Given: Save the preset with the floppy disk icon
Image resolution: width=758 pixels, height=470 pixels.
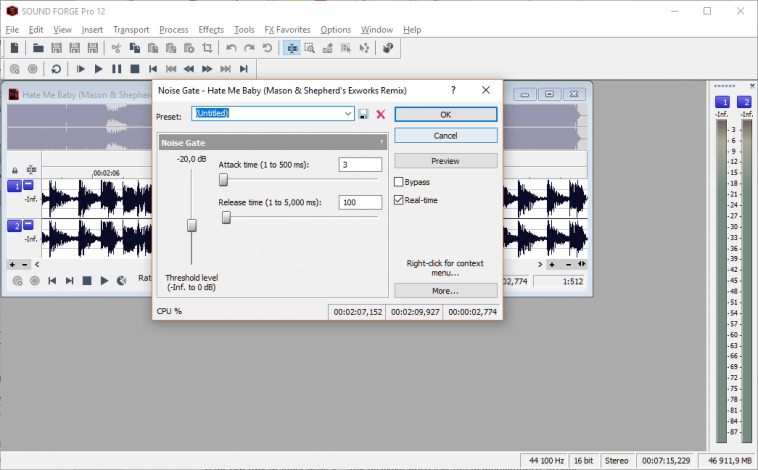Looking at the screenshot, I should coord(364,115).
